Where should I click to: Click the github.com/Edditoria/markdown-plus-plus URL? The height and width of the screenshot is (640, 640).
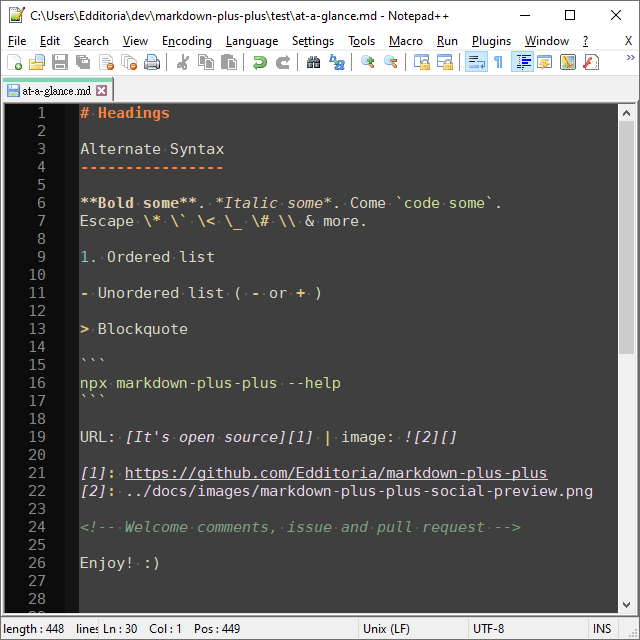[336, 473]
